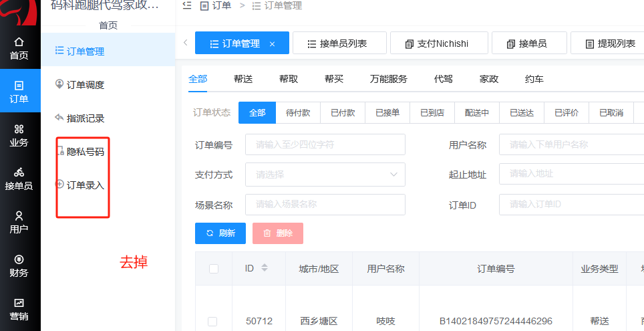Open the 支付方式 dropdown
Screen dimensions: 644x331
tap(325, 175)
